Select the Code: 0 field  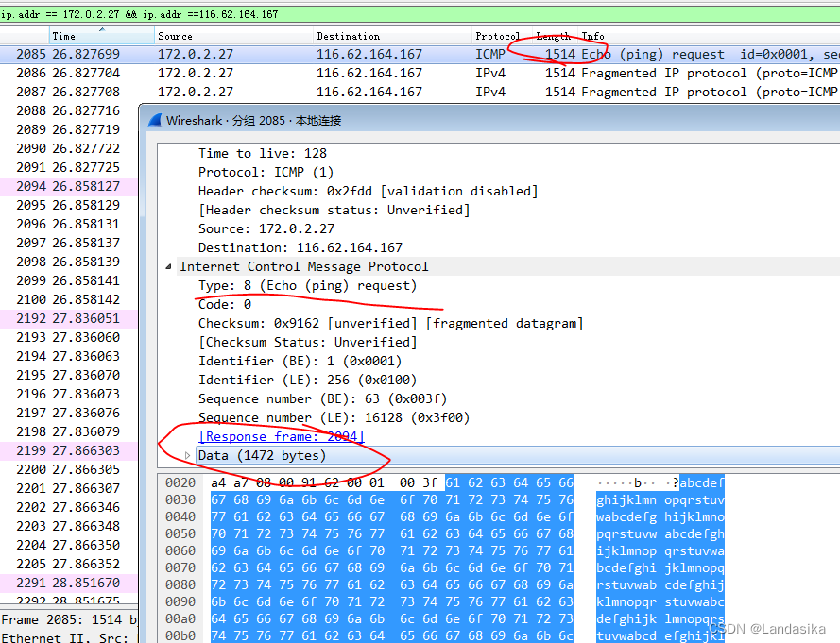click(x=225, y=305)
